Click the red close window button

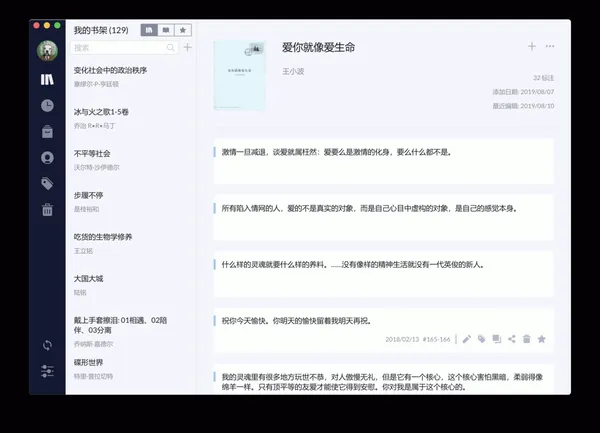click(x=36, y=26)
